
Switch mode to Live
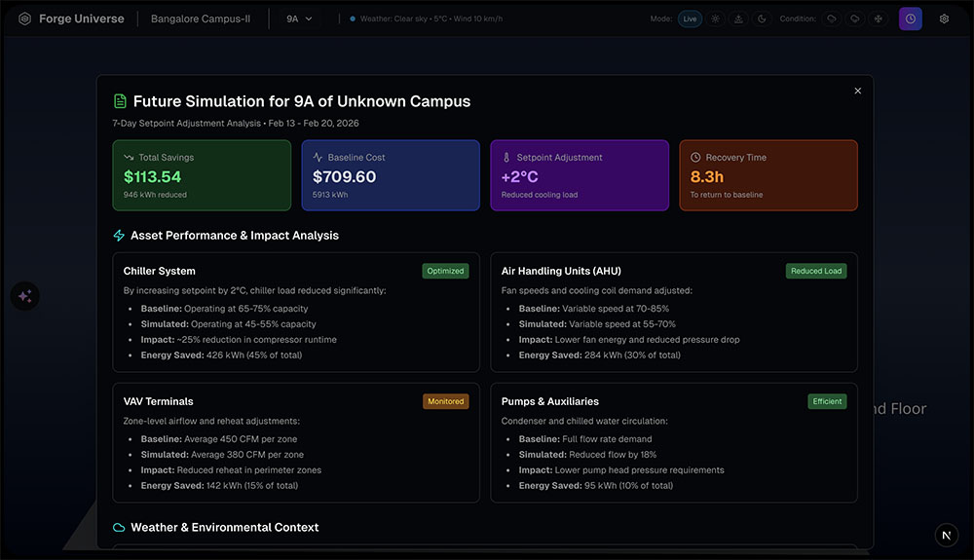[x=690, y=19]
